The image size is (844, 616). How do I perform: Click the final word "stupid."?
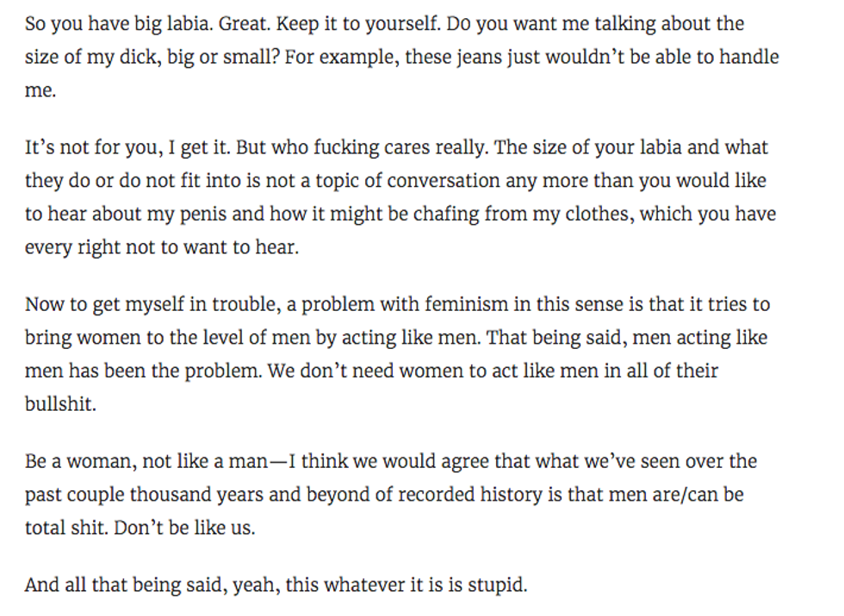[x=497, y=586]
